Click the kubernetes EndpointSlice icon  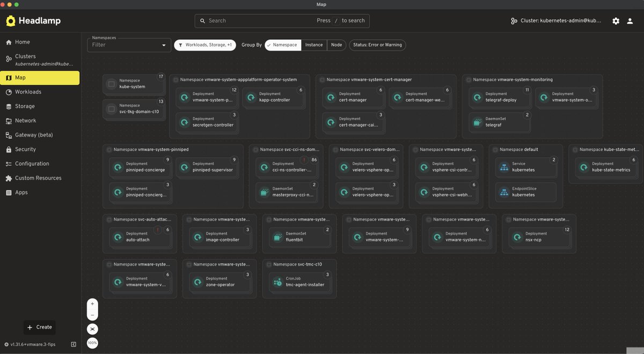click(504, 191)
